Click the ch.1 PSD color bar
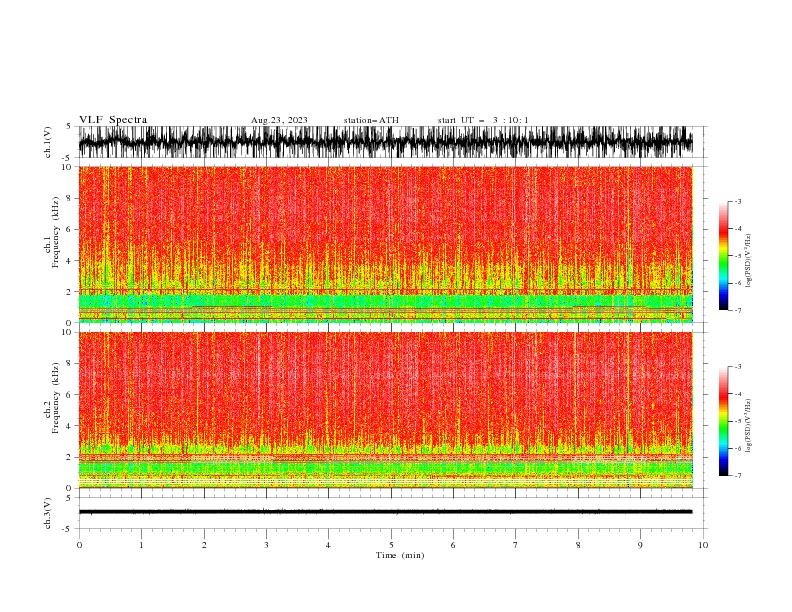 723,256
